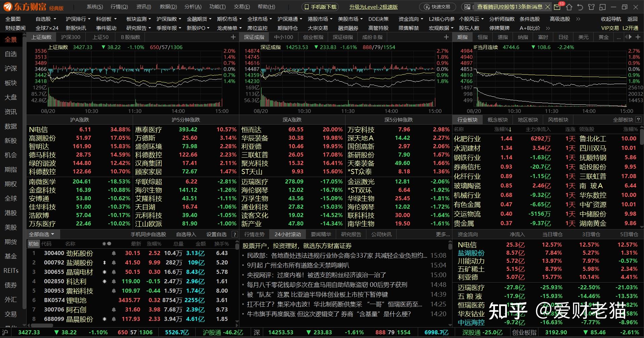Toggle the price alert bell for 震裕科技
This screenshot has width=644, height=338.
(114, 291)
